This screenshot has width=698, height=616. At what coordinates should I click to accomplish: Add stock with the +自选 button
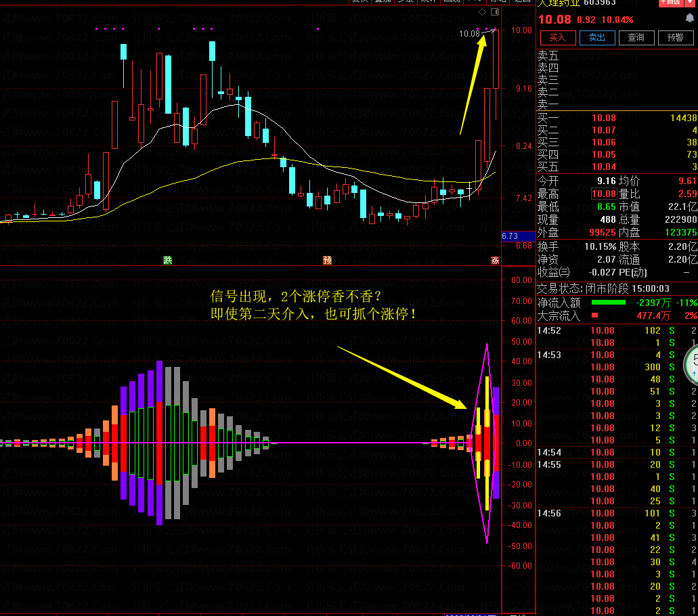pyautogui.click(x=670, y=2)
